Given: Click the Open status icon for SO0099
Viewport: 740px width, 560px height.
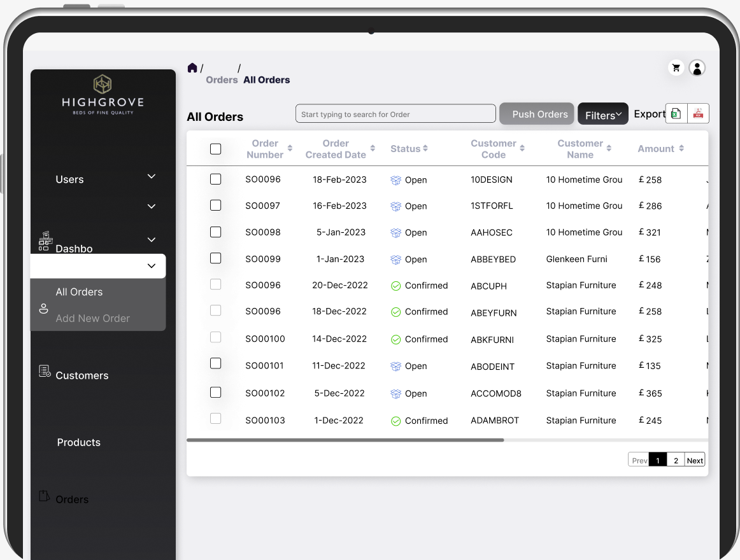Looking at the screenshot, I should [396, 260].
